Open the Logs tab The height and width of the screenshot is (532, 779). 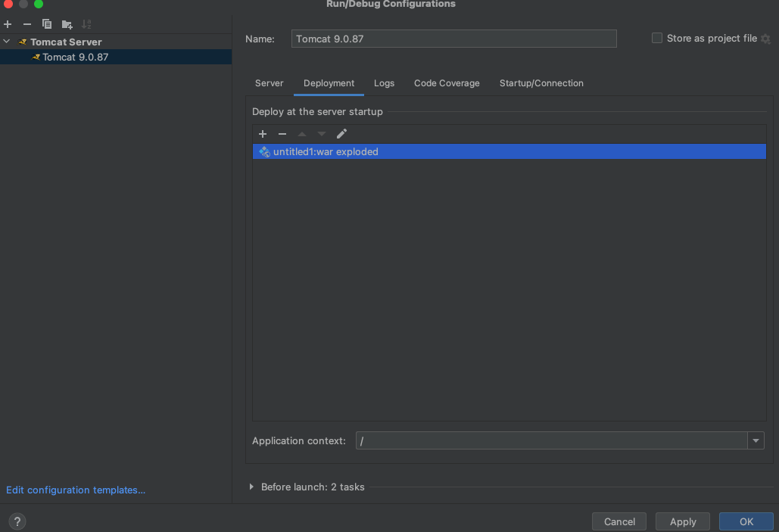(384, 83)
